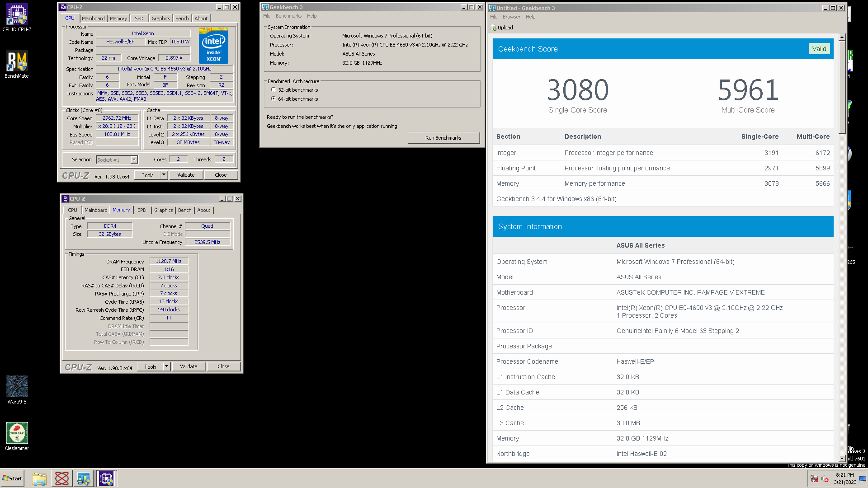Switch to Graphics tab in lower CPU-Z window
The height and width of the screenshot is (488, 868).
pyautogui.click(x=164, y=210)
